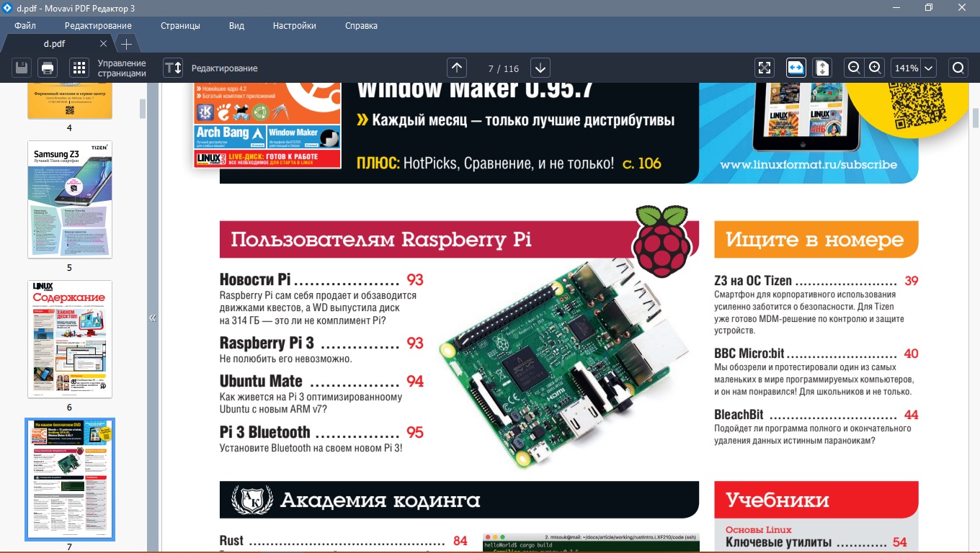Select page 6 thumbnail Содержание
This screenshot has width=980, height=553.
[x=70, y=339]
